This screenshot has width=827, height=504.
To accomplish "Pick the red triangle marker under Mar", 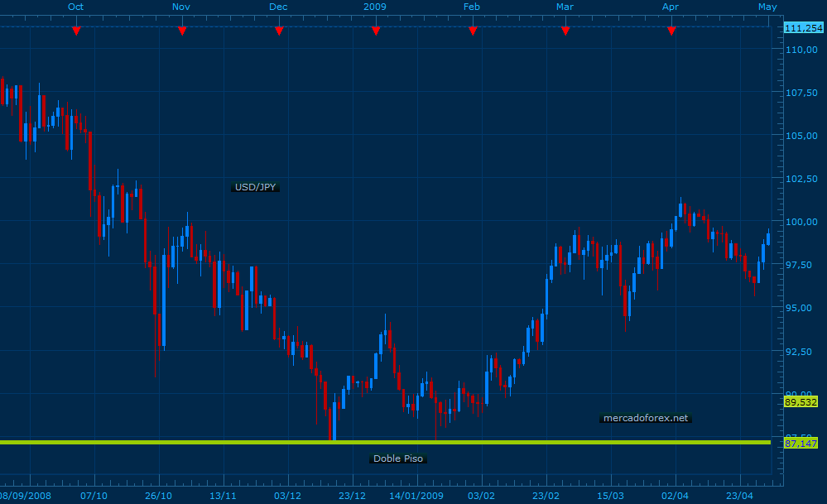I will coord(565,31).
